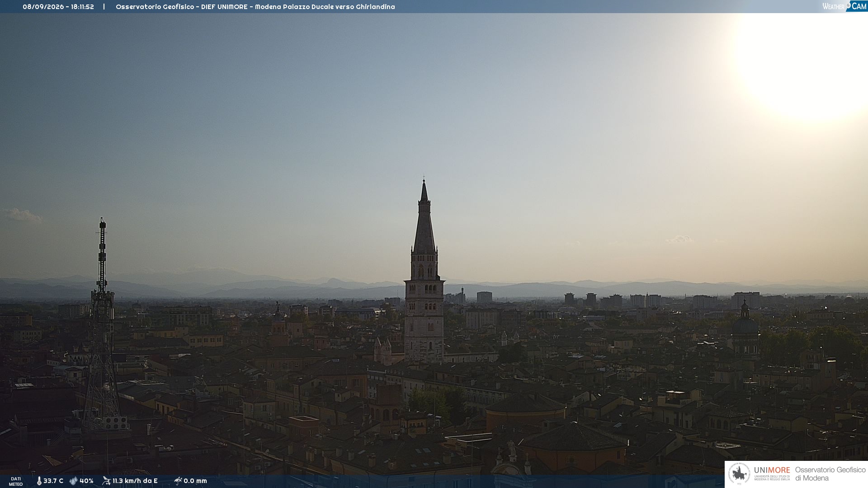Select the 40% humidity reading
This screenshot has width=868, height=488.
point(86,481)
